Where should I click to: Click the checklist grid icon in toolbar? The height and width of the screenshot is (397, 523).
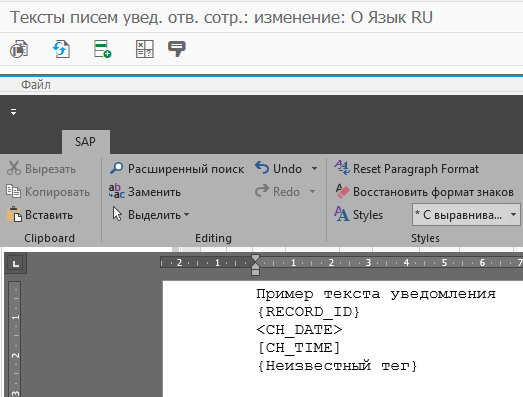[x=145, y=49]
